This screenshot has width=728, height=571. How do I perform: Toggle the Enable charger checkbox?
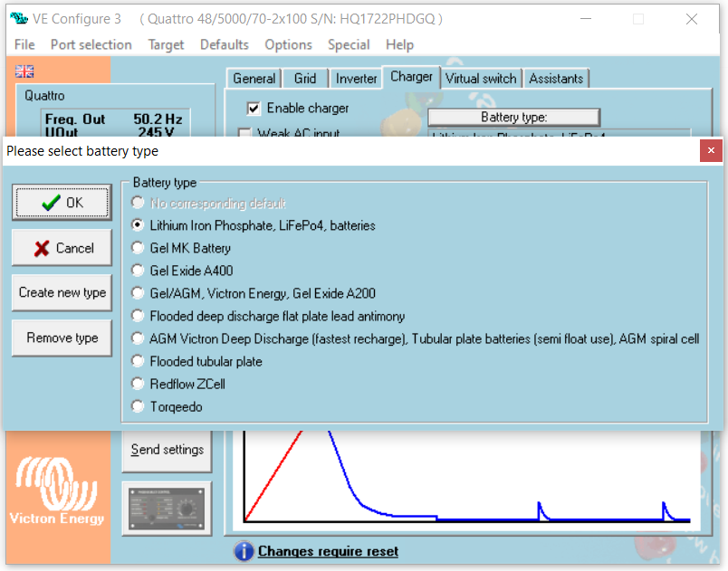click(x=254, y=109)
